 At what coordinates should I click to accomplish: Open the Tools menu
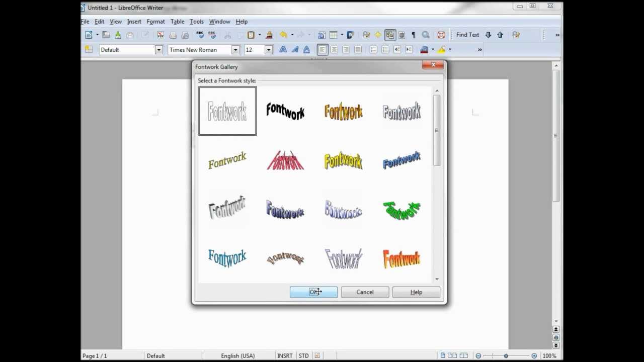click(196, 22)
